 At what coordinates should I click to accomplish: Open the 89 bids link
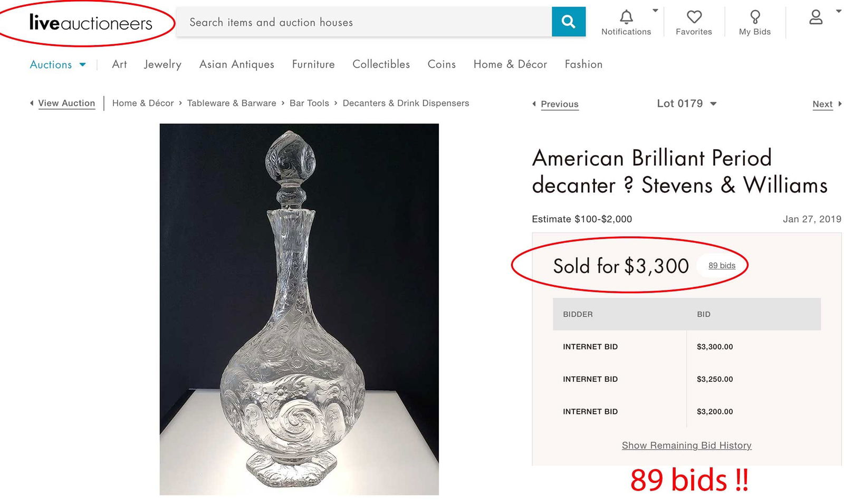(721, 266)
